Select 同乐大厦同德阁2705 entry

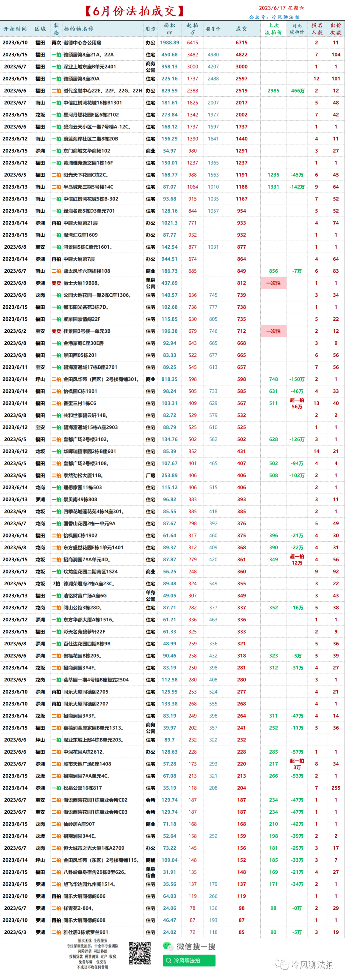tap(86, 692)
